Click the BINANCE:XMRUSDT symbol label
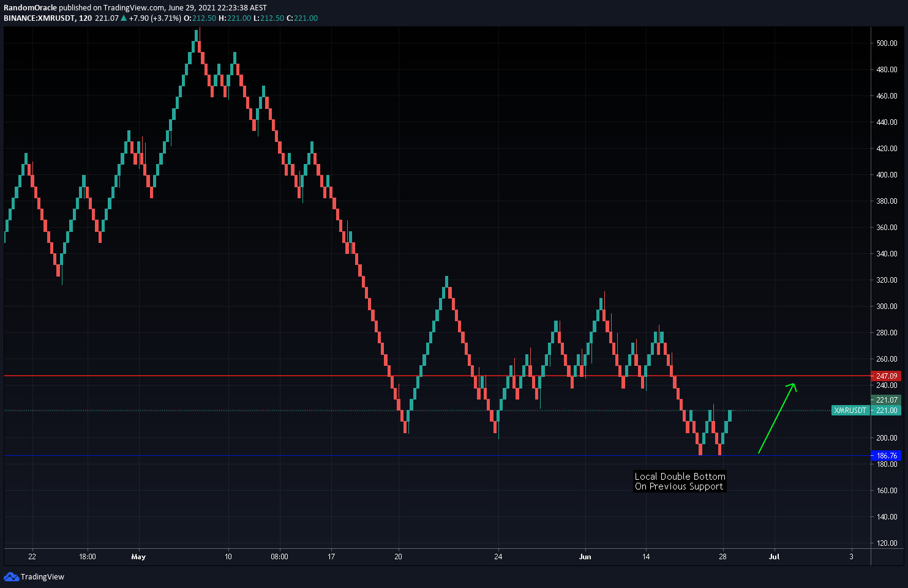The image size is (908, 588). pos(39,18)
